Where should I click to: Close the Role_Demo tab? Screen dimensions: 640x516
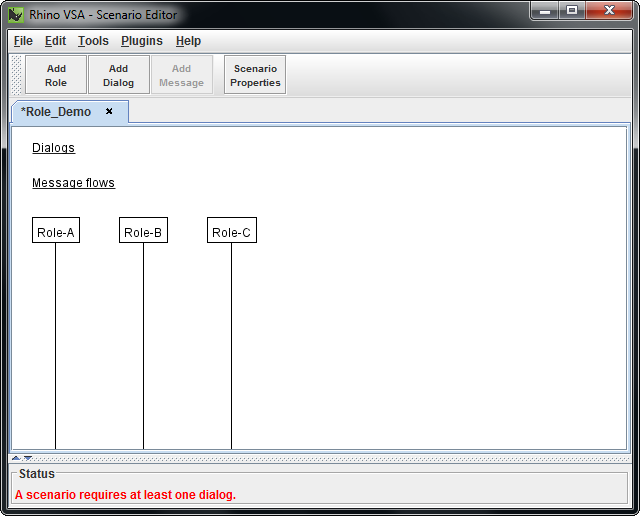(x=109, y=111)
